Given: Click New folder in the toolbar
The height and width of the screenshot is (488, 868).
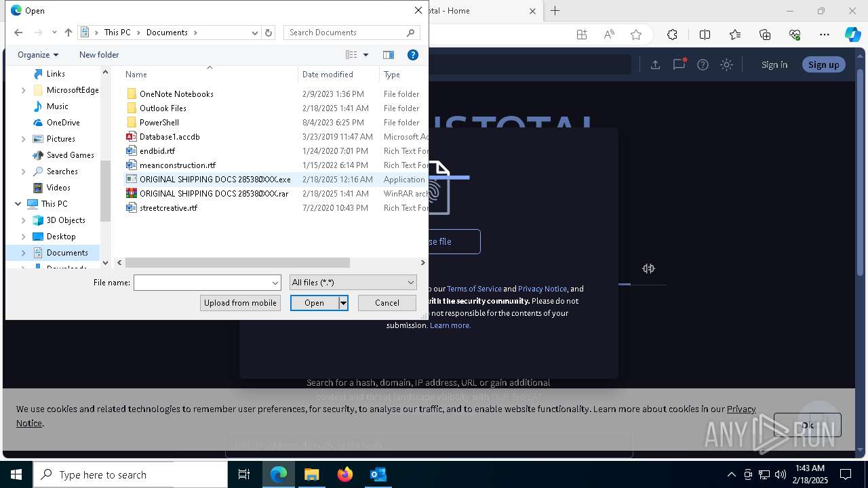Looking at the screenshot, I should point(99,55).
